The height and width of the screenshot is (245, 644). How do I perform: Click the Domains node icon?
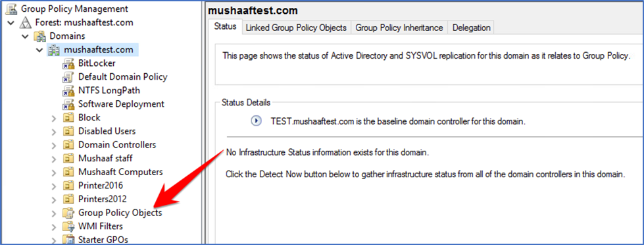[40, 36]
